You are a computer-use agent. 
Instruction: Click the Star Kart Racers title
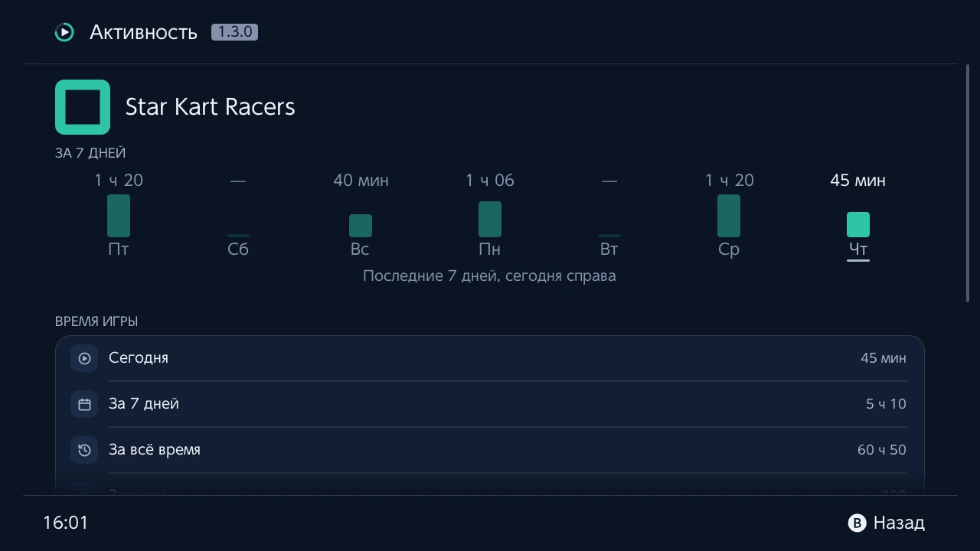(211, 106)
